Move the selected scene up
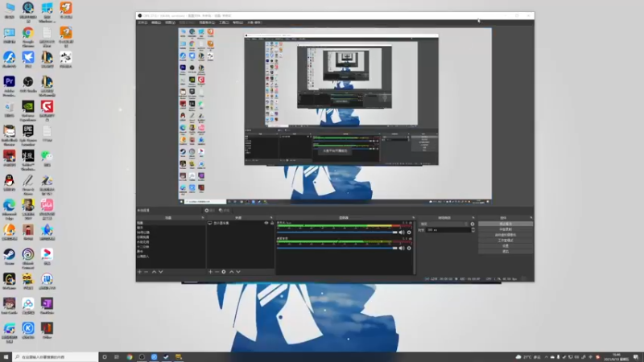Viewport: 644px width, 362px height. [x=154, y=272]
